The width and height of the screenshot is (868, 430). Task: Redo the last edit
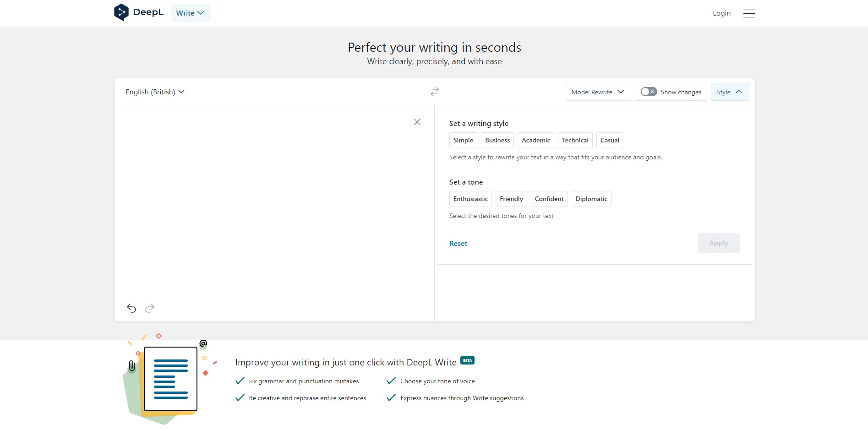tap(150, 308)
